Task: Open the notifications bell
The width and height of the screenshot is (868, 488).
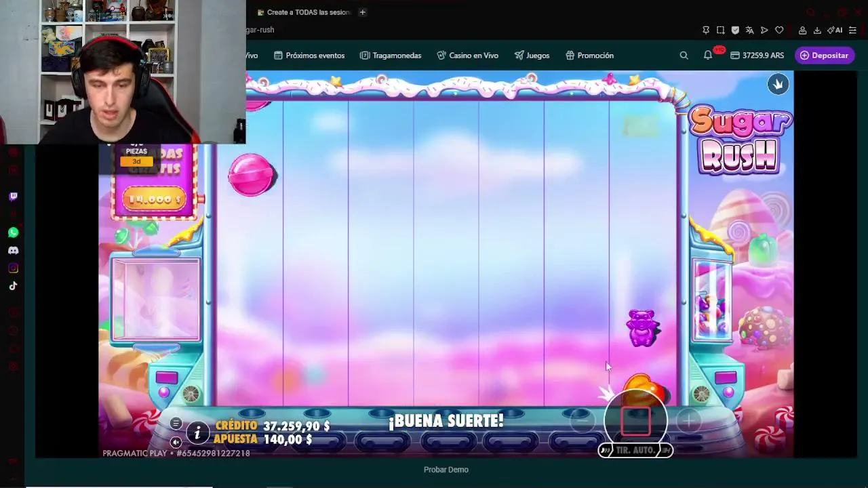Action: pyautogui.click(x=708, y=56)
